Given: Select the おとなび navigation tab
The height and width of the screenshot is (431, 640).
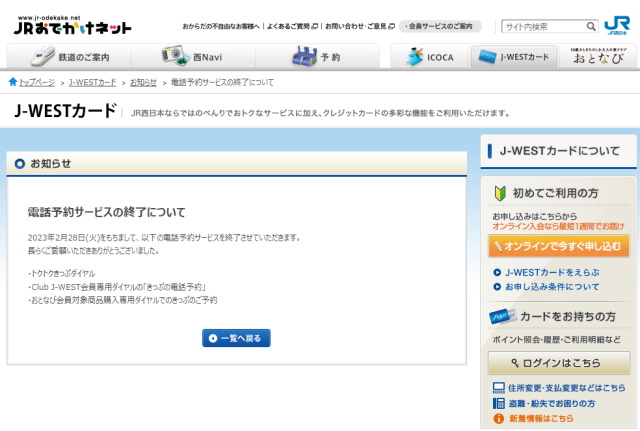Looking at the screenshot, I should (x=598, y=56).
